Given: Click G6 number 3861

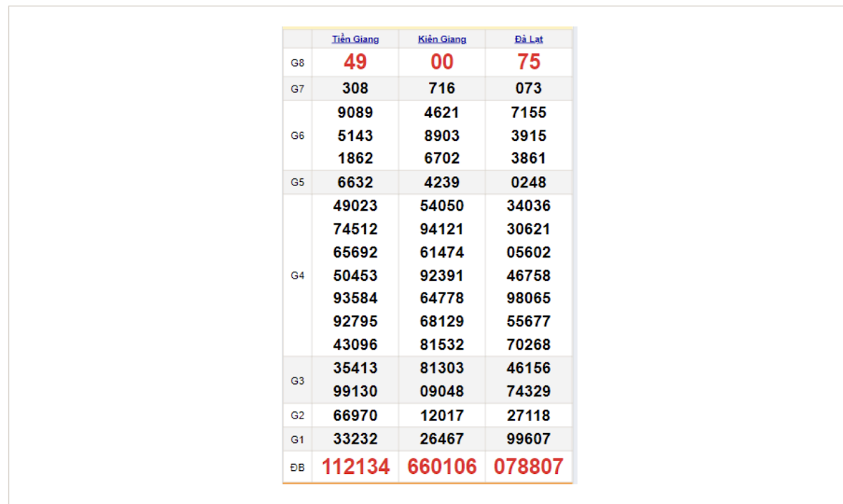Looking at the screenshot, I should pyautogui.click(x=528, y=158).
